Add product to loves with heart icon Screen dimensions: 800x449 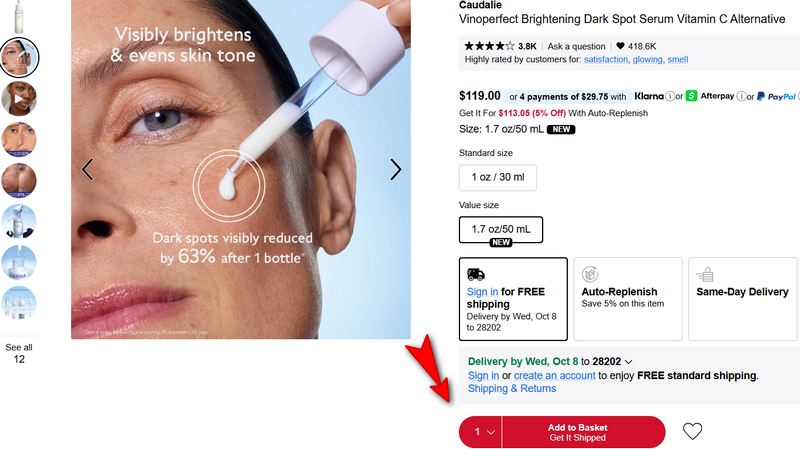[692, 432]
